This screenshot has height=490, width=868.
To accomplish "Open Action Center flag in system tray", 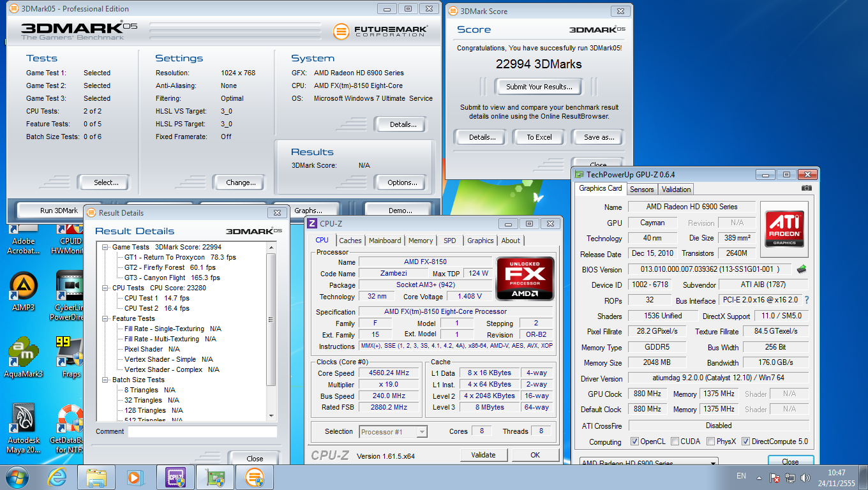I will pos(775,477).
